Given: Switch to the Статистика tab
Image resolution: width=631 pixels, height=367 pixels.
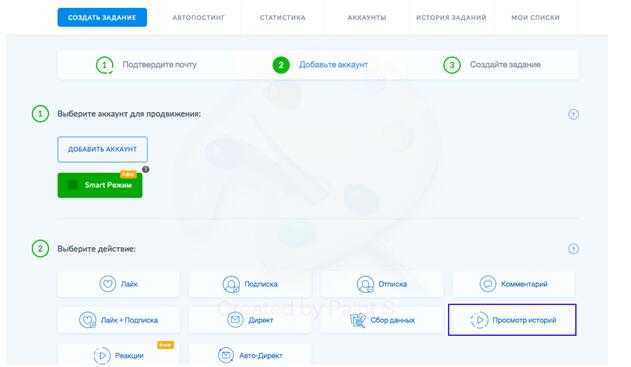Looking at the screenshot, I should point(283,18).
